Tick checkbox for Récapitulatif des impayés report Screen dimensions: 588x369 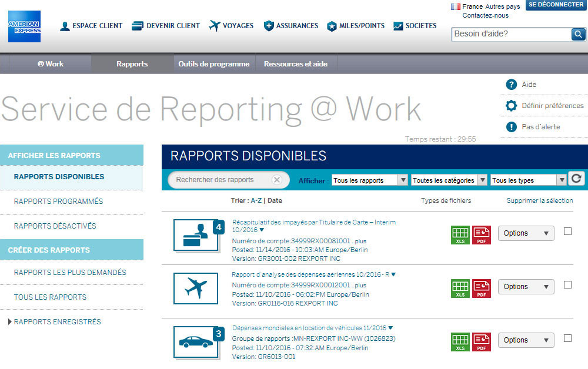568,232
